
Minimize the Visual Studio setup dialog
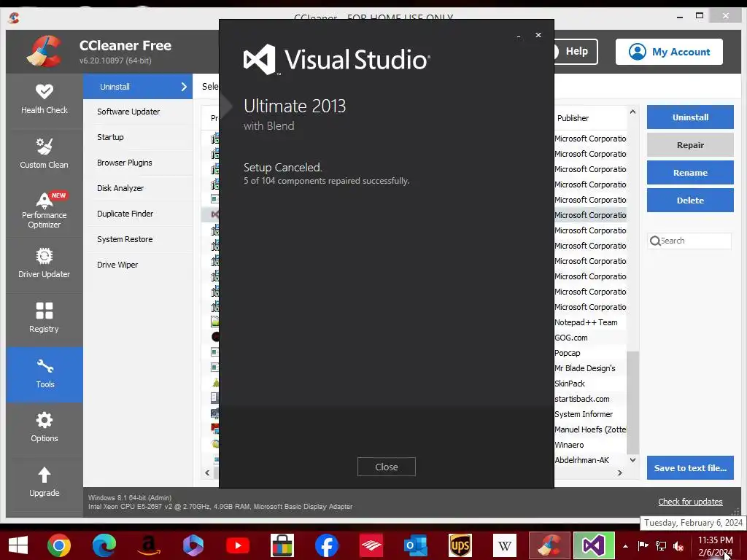[519, 36]
